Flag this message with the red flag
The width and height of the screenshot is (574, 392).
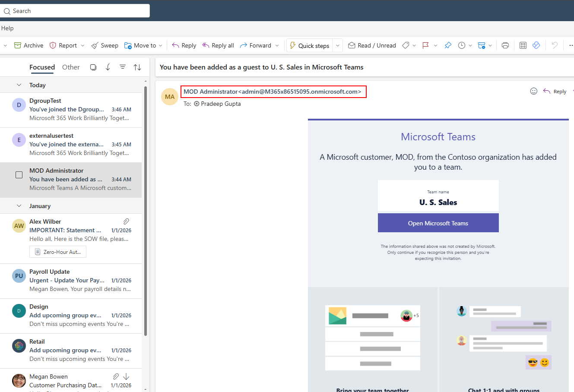pos(425,45)
